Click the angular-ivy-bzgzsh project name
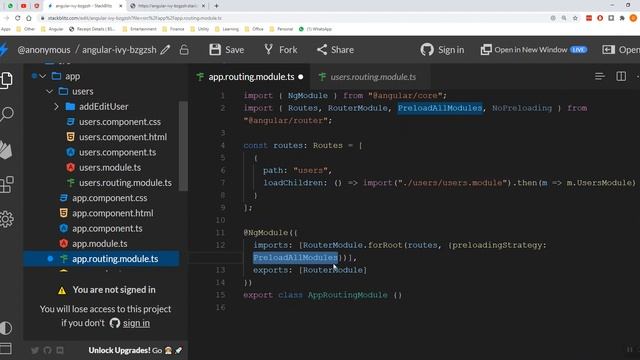The height and width of the screenshot is (360, 640). coord(119,50)
